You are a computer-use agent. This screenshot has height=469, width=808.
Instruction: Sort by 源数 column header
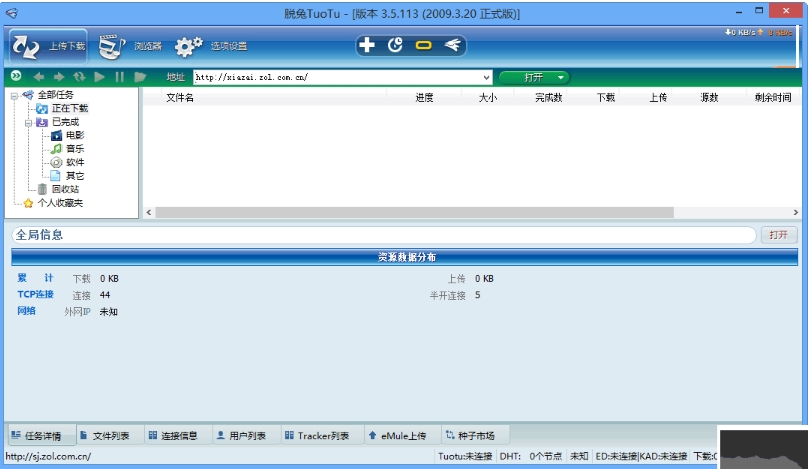click(x=709, y=97)
